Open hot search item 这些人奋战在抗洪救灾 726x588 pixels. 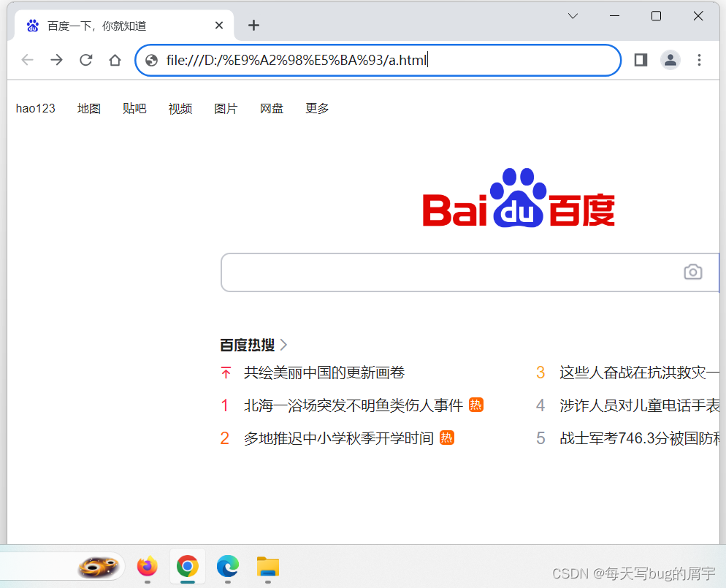(639, 373)
